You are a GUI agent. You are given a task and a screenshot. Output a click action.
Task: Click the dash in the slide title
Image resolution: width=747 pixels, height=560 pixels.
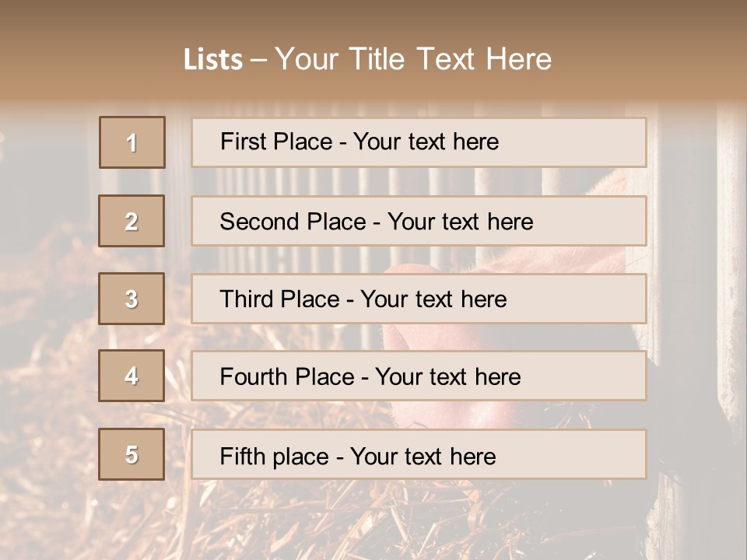[258, 60]
